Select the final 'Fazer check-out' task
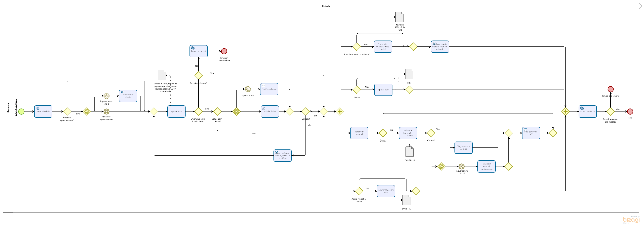Screen dimensions: 644x238 click(x=587, y=111)
